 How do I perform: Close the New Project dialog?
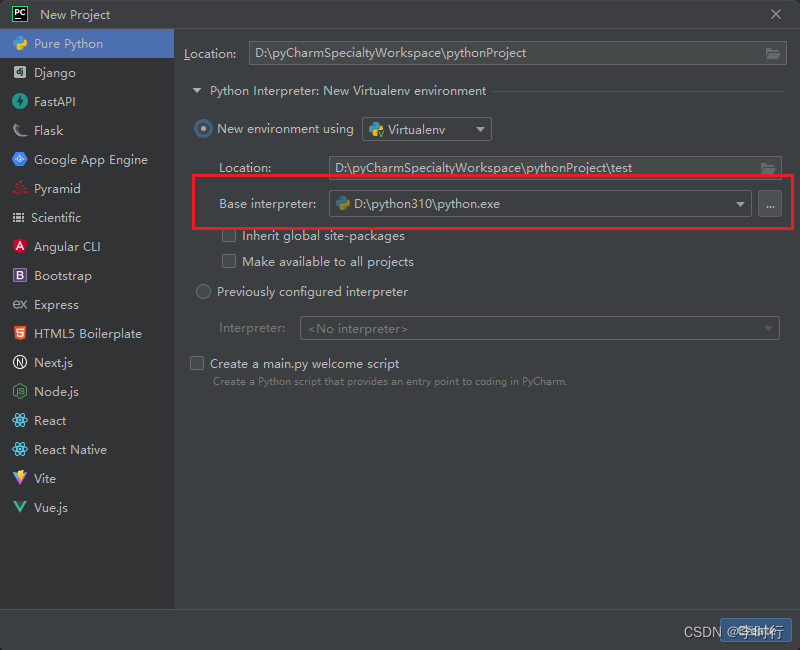[x=776, y=14]
